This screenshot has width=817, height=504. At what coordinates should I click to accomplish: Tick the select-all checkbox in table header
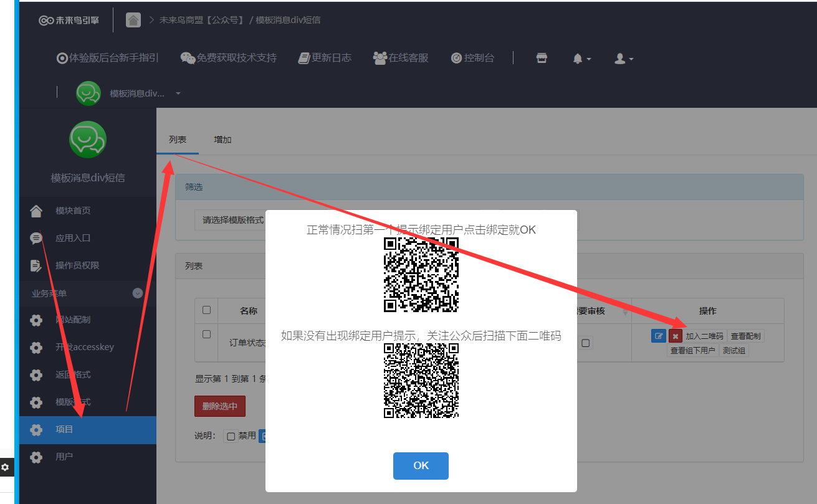click(207, 310)
